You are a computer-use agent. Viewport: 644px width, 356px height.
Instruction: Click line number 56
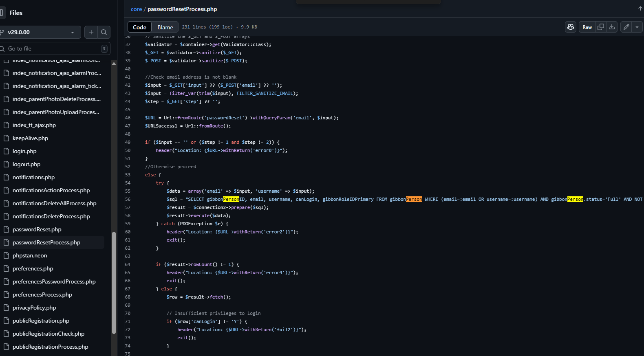[x=128, y=199]
